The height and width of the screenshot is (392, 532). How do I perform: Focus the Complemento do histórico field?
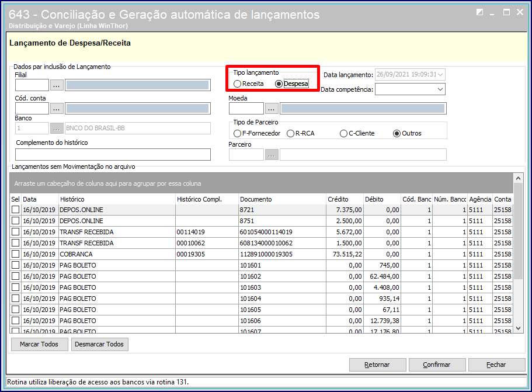click(113, 154)
